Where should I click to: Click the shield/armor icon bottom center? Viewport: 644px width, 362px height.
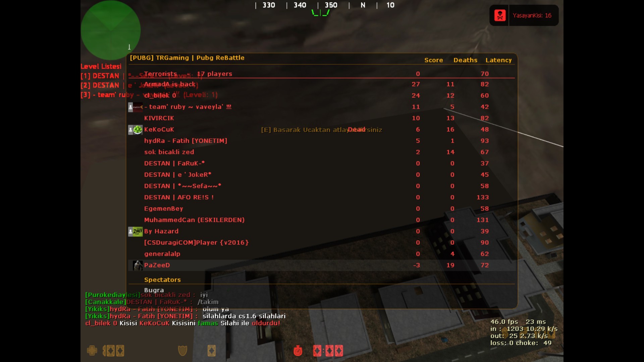click(x=183, y=351)
